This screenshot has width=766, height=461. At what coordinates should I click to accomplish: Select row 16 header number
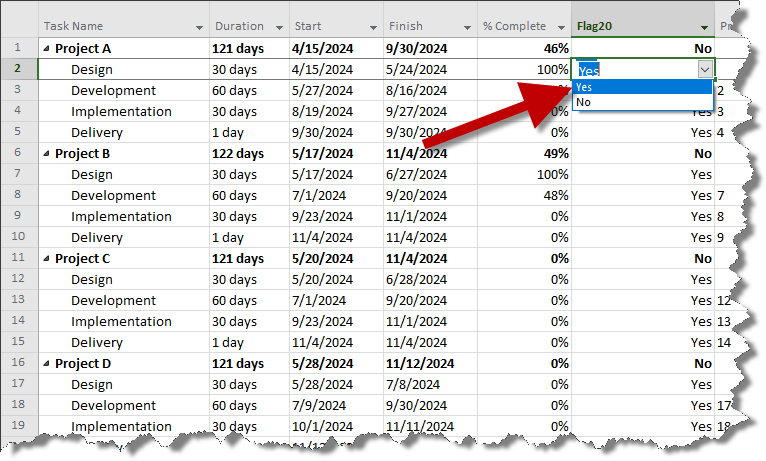(19, 363)
